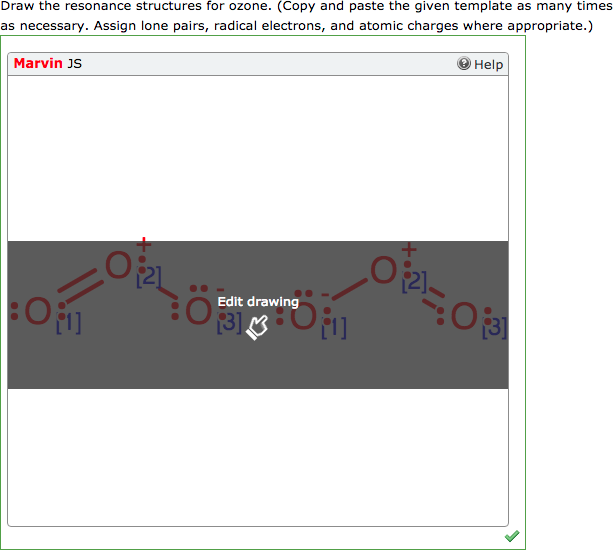Click plus charge on left central oxygen
This screenshot has height=550, width=613.
(144, 242)
